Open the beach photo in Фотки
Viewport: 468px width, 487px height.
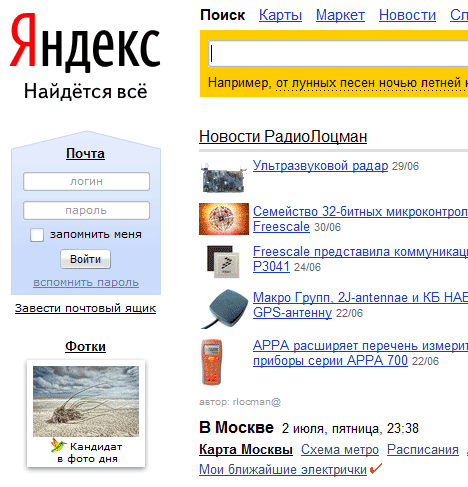coord(86,401)
